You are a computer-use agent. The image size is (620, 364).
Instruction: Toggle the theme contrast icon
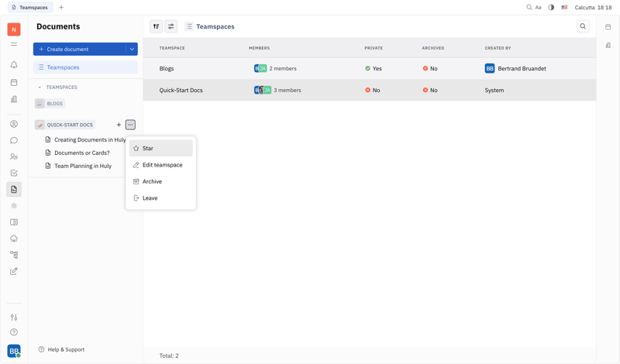[x=551, y=8]
